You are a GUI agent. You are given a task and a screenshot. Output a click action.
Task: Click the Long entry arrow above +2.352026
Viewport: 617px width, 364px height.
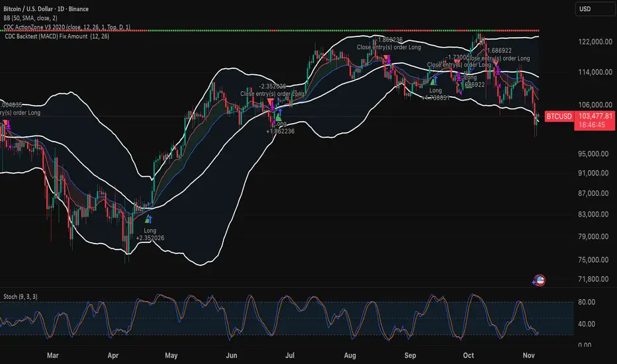tap(149, 219)
